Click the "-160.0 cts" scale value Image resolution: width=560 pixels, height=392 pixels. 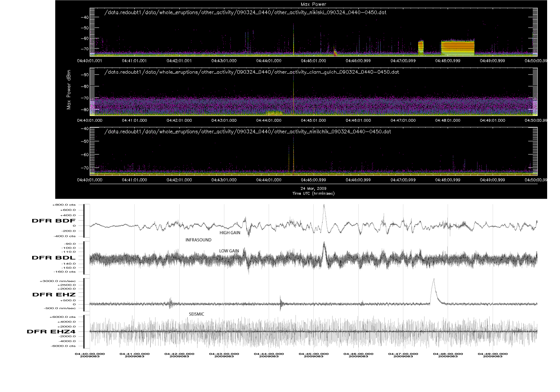pyautogui.click(x=64, y=272)
